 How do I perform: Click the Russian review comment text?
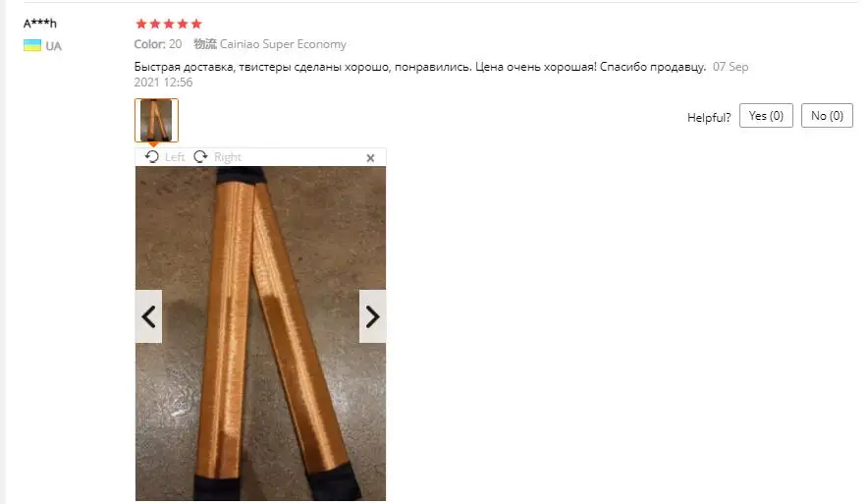pos(420,67)
